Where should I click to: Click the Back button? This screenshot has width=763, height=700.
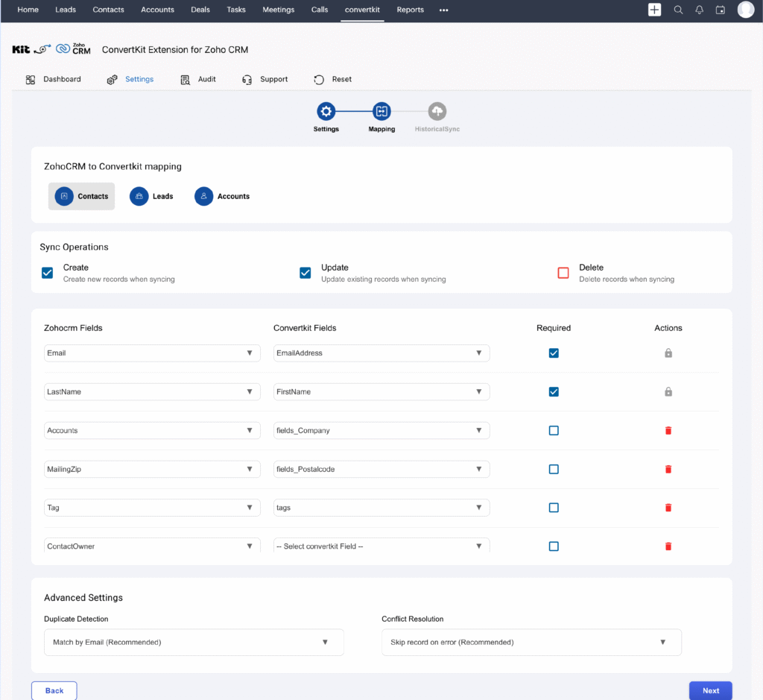(x=54, y=690)
